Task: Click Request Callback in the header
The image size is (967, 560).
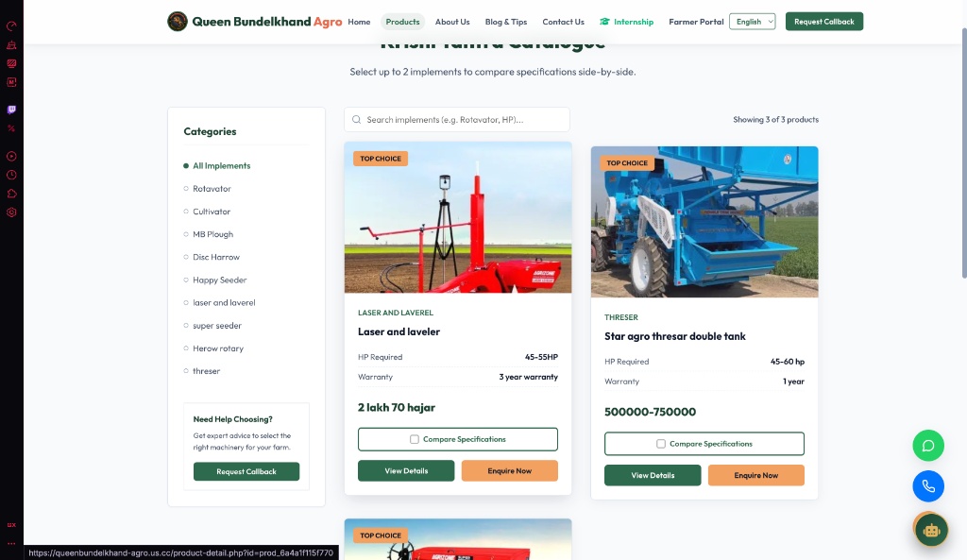Action: (x=823, y=22)
